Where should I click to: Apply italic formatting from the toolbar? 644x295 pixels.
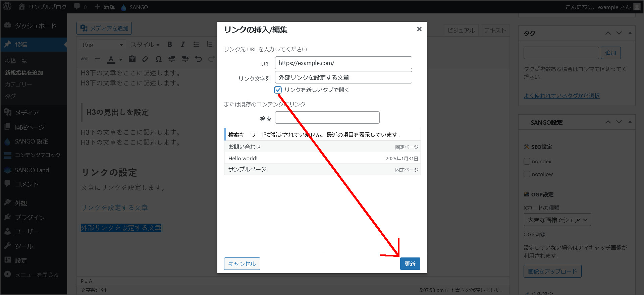(x=183, y=45)
